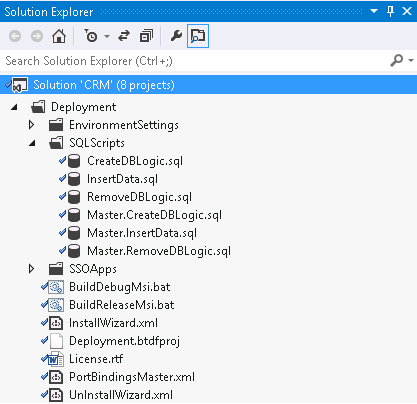Select Master.CreateDBLogic.sql file
417x404 pixels.
tap(154, 215)
